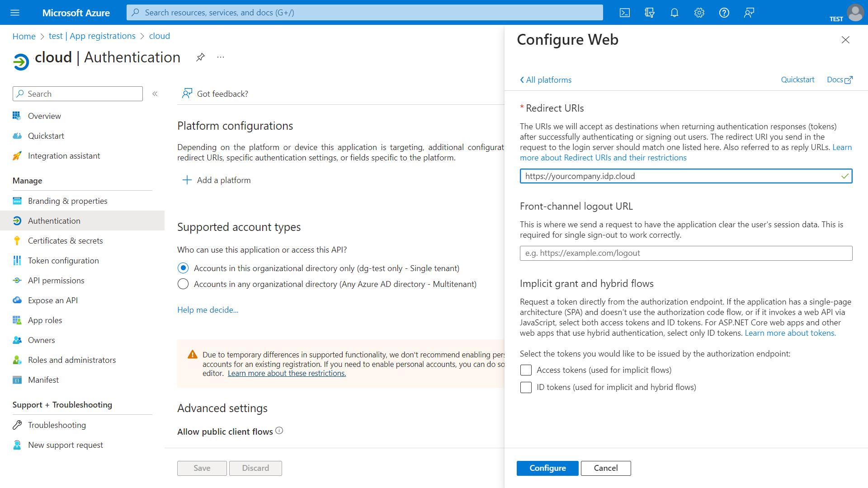The width and height of the screenshot is (868, 488).
Task: Click the Save button
Action: pos(202,468)
